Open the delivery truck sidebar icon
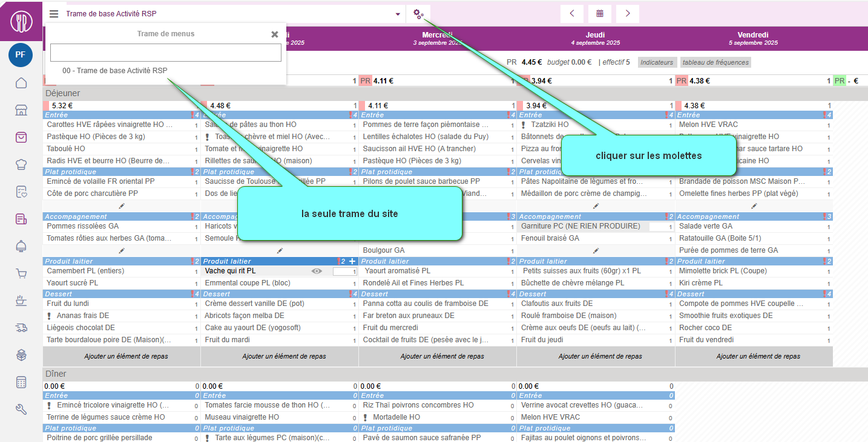The height and width of the screenshot is (442, 868). coord(21,328)
